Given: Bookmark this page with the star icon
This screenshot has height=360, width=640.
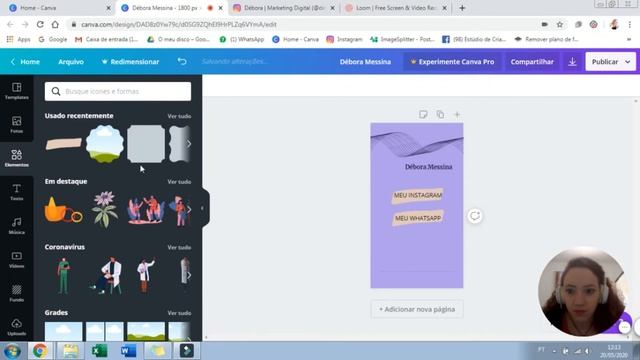Looking at the screenshot, I should click(560, 24).
